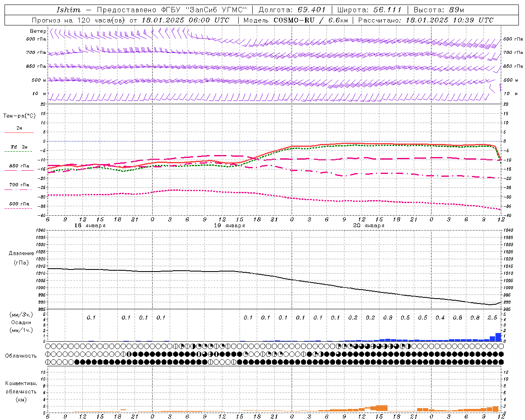This screenshot has height=420, width=525.
Task: Click the "Td 2м" dew point legend label
Action: tap(19, 147)
